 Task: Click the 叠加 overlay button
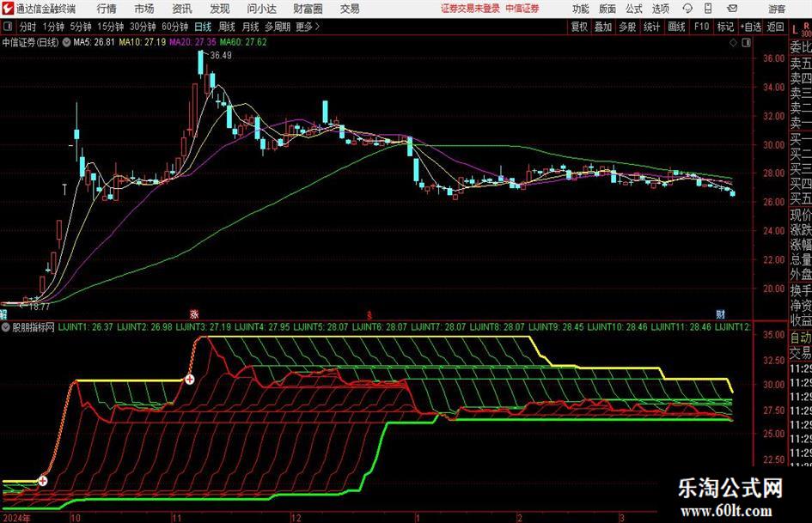pos(603,27)
